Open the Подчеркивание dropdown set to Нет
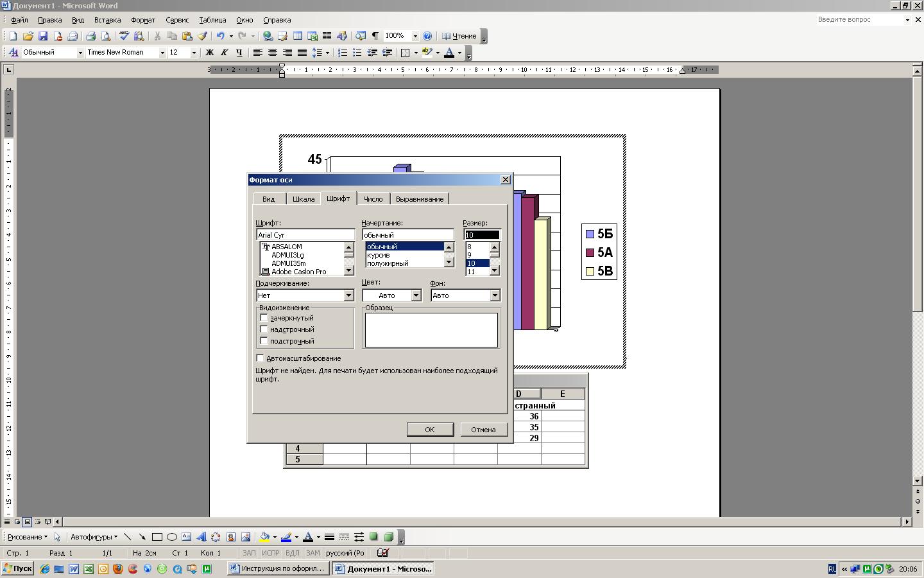This screenshot has height=578, width=924. click(x=349, y=295)
